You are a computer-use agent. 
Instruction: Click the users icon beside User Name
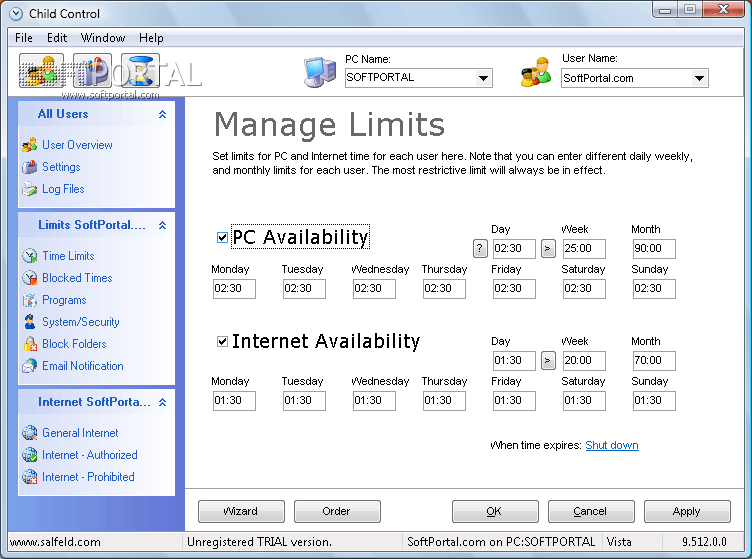click(x=536, y=72)
